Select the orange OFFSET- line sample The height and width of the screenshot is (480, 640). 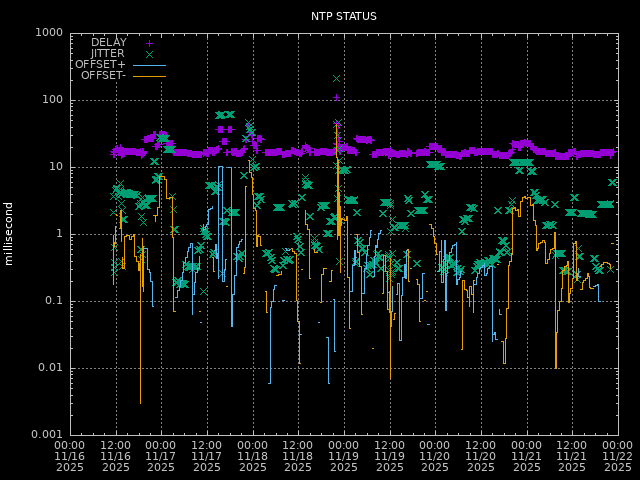coord(149,76)
